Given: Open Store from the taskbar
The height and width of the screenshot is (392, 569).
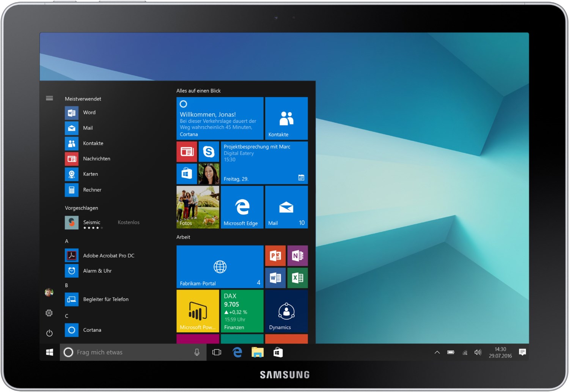Looking at the screenshot, I should click(278, 353).
